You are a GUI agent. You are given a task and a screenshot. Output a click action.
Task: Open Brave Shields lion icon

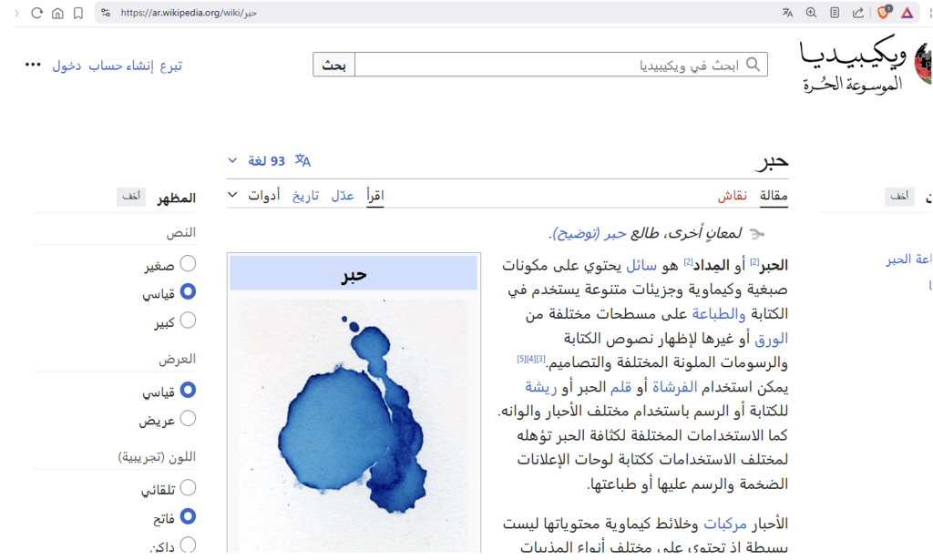point(884,13)
